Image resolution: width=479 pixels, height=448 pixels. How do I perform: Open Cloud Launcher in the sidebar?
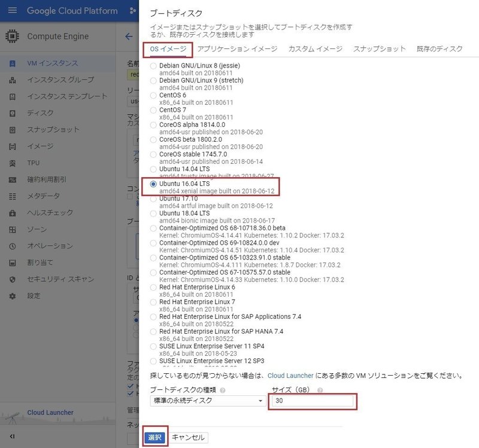coord(50,413)
